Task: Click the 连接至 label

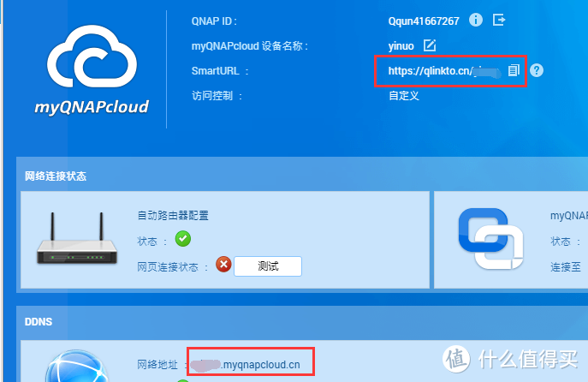Action: (566, 266)
